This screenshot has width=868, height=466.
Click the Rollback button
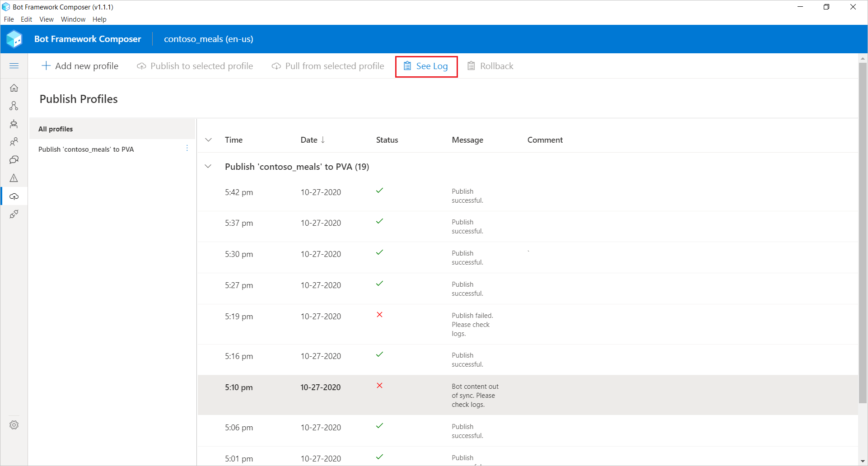pos(490,66)
